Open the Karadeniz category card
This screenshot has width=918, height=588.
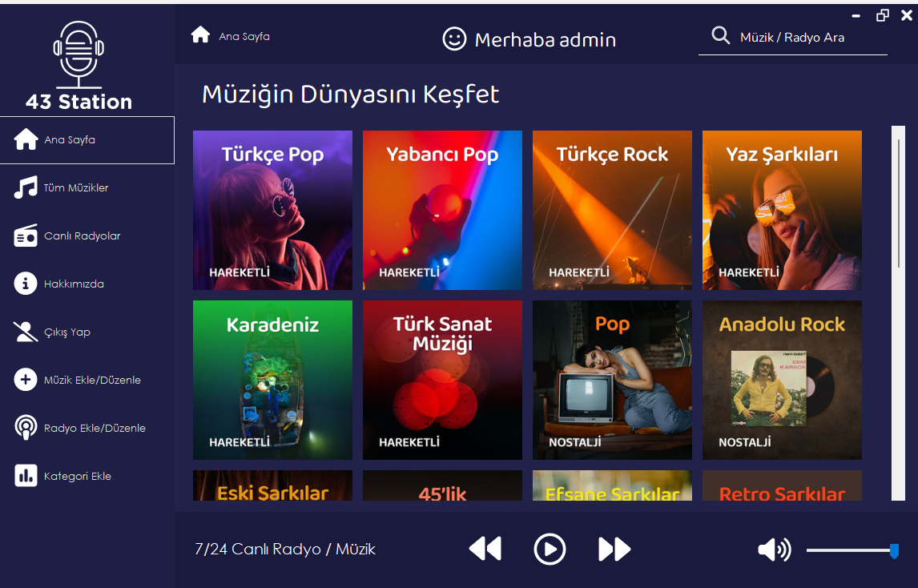click(273, 380)
